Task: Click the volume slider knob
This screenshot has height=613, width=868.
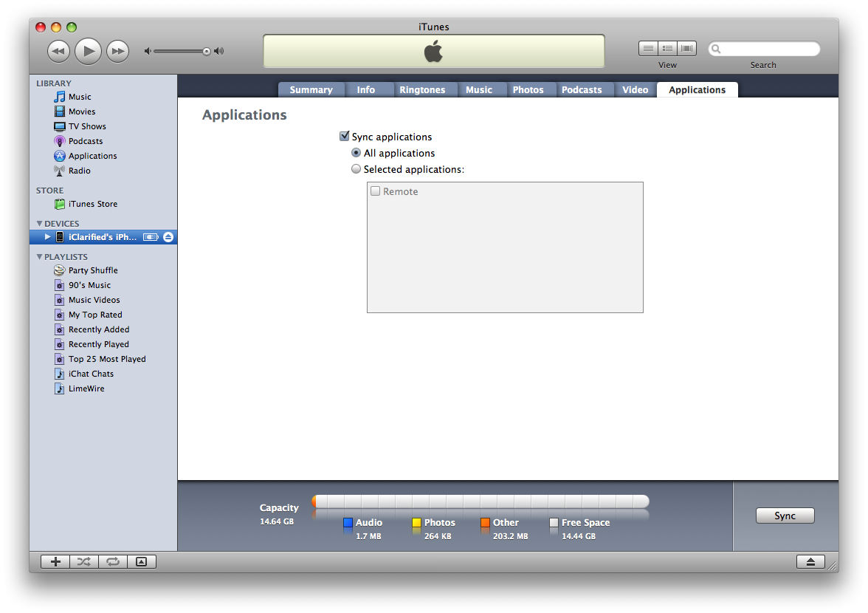Action: click(x=207, y=52)
